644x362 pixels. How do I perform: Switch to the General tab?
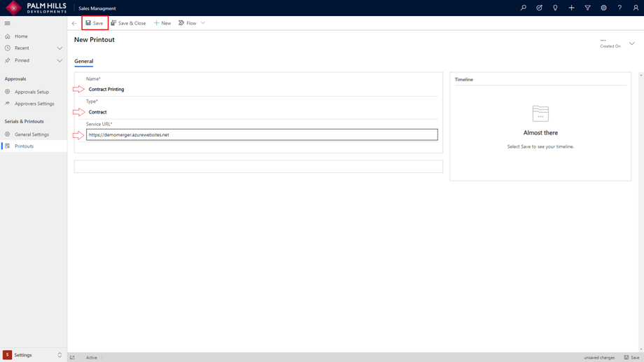(x=84, y=61)
